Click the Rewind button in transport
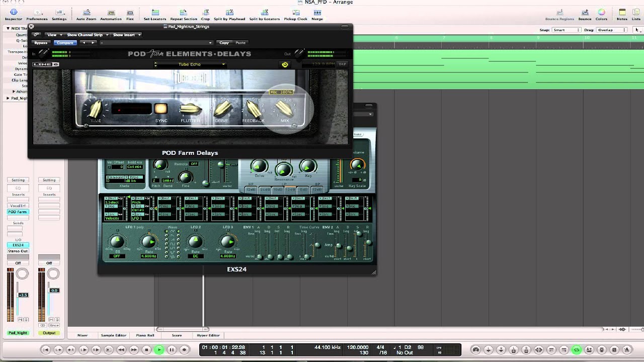Image resolution: width=644 pixels, height=362 pixels. (x=121, y=349)
